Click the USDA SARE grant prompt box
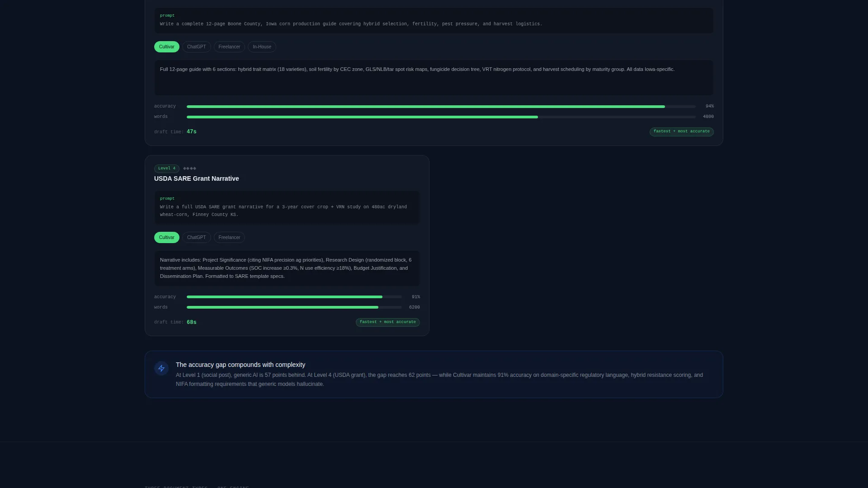The width and height of the screenshot is (868, 488). click(287, 207)
